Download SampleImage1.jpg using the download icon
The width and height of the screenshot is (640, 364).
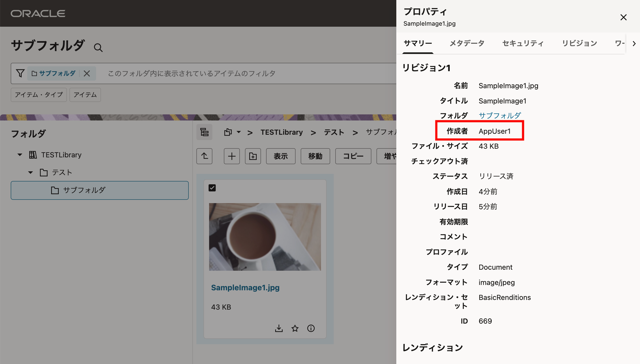click(279, 328)
